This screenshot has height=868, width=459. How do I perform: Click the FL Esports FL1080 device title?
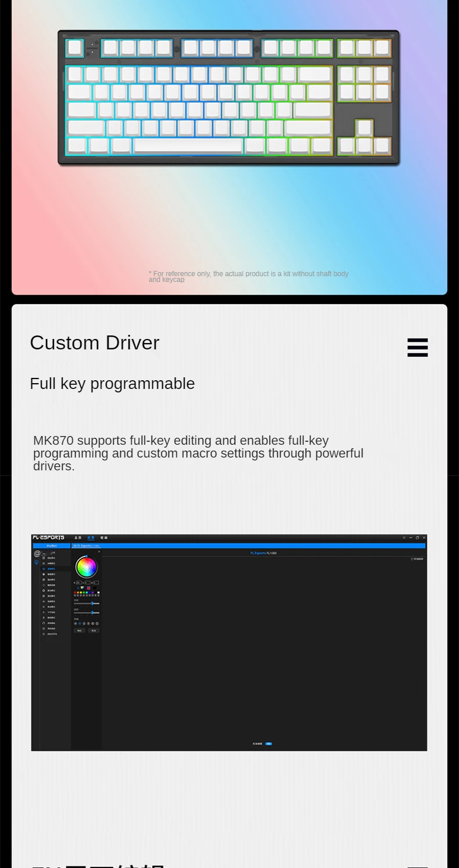[264, 553]
